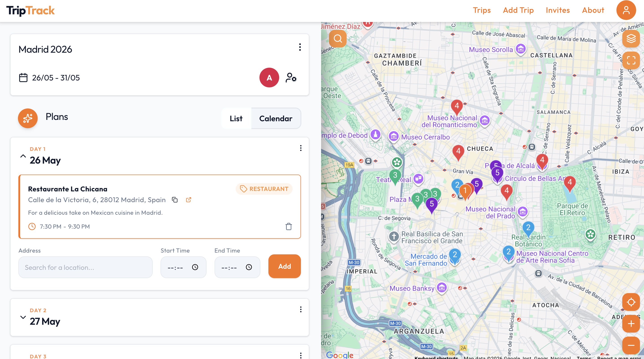This screenshot has width=644, height=359.
Task: Click Museo Banksy map label
Action: (x=412, y=288)
